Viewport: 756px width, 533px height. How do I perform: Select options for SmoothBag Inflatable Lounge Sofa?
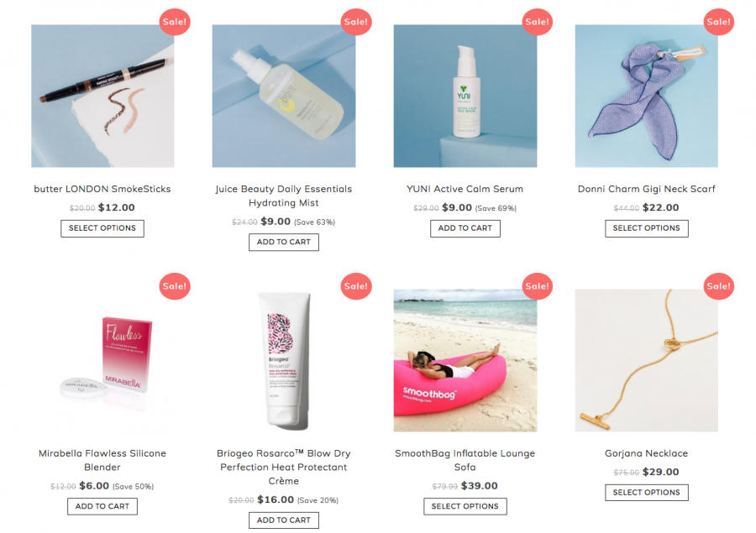(465, 506)
